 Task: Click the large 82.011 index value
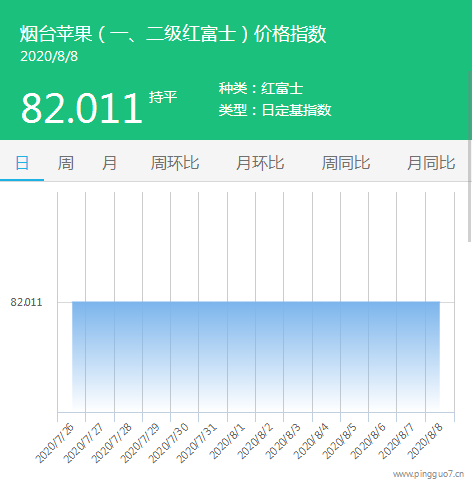pyautogui.click(x=82, y=108)
